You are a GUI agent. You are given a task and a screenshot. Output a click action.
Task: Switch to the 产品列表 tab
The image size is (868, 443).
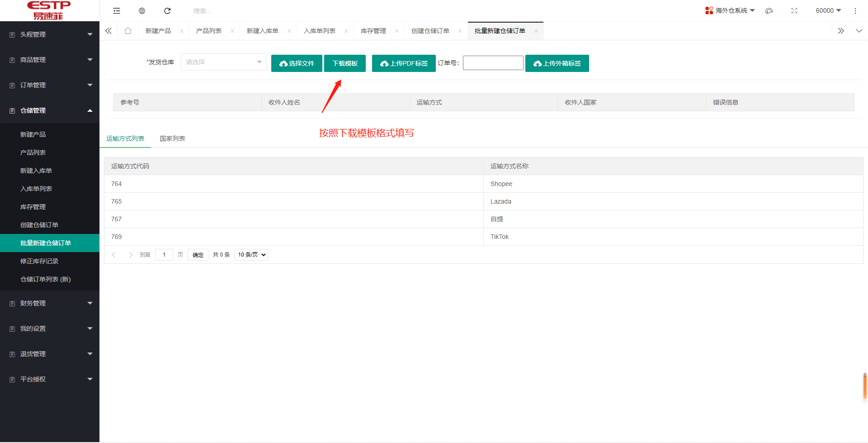[209, 30]
